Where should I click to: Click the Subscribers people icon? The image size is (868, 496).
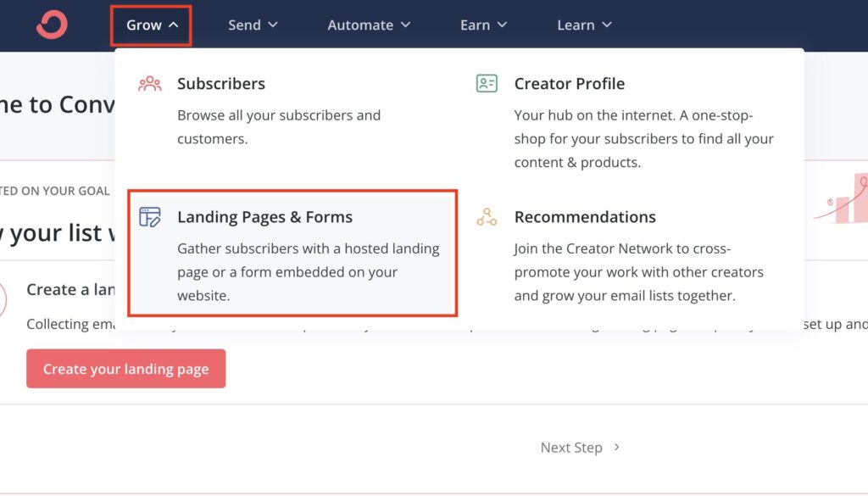pos(149,84)
